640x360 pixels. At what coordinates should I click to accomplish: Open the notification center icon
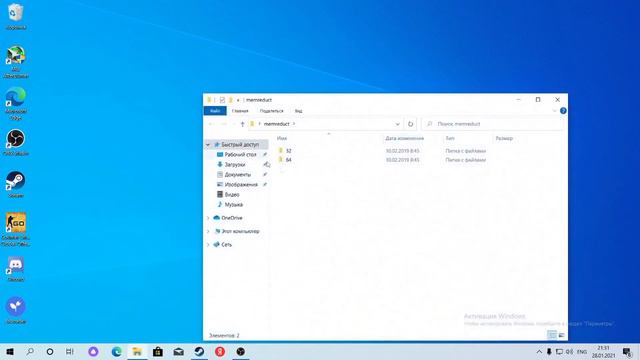(627, 351)
